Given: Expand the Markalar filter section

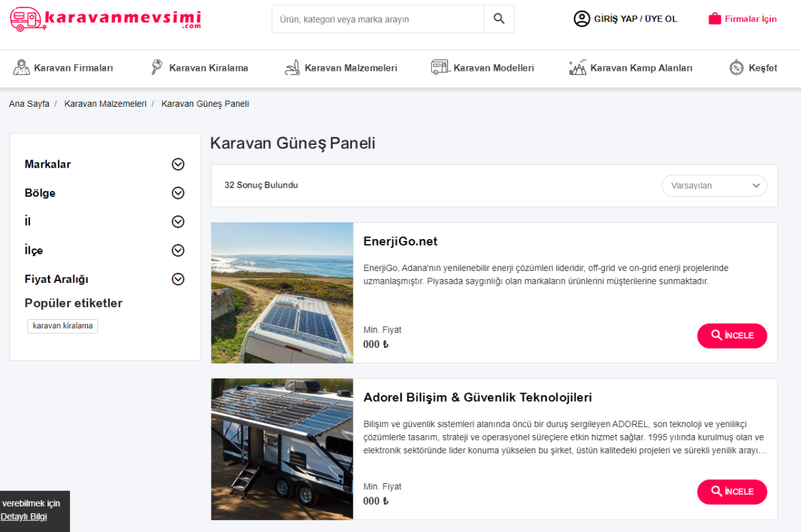Looking at the screenshot, I should point(178,164).
